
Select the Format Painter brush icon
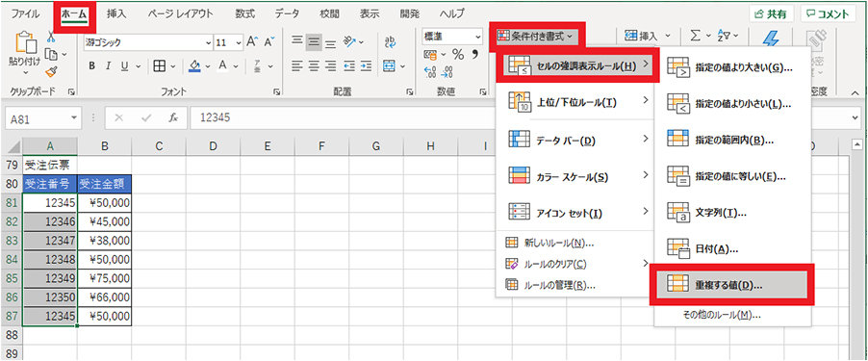51,72
